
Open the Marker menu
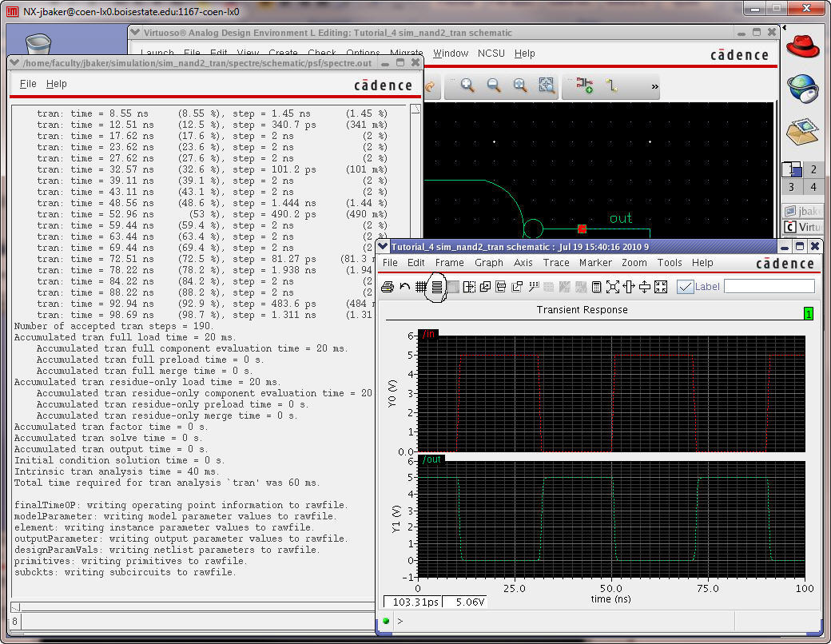point(595,263)
